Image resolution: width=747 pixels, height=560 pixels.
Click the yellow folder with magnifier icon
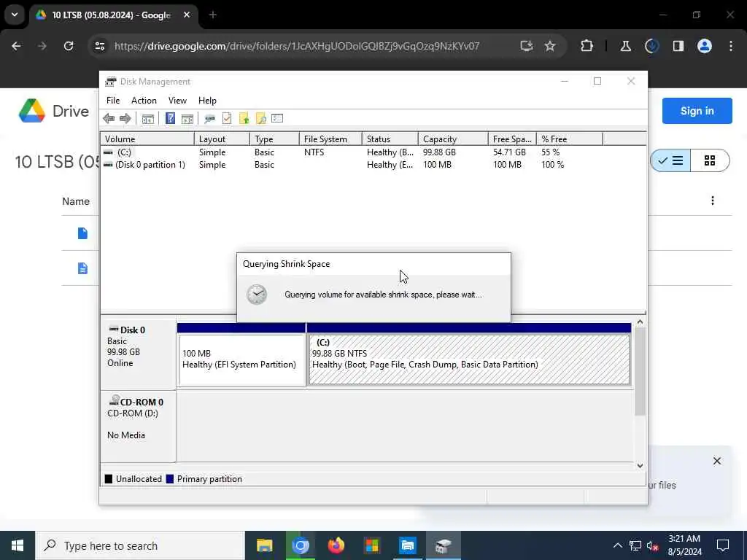tap(260, 119)
